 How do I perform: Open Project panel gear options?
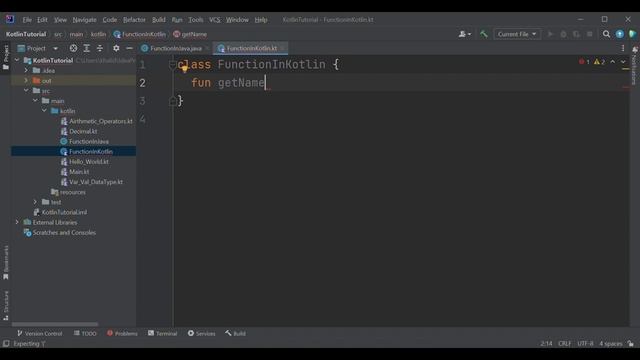click(x=116, y=48)
